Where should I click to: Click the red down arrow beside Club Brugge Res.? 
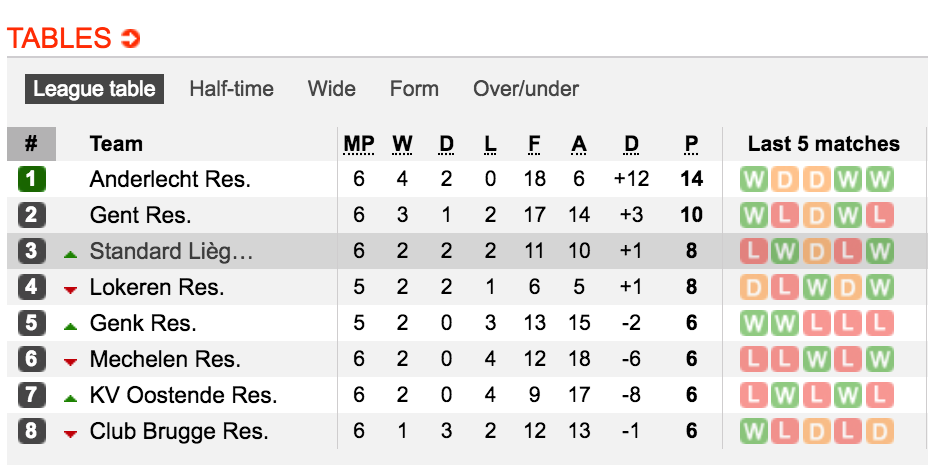point(70,434)
